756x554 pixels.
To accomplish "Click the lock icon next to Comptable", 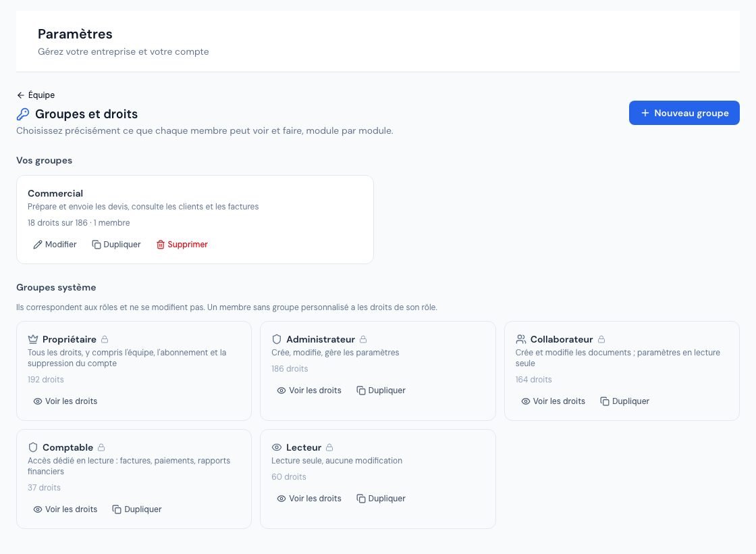I will point(101,447).
